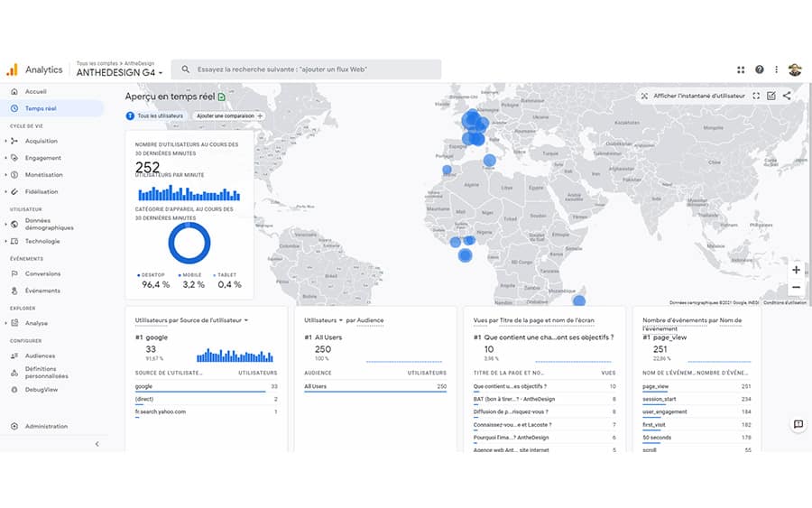Zoom in on the map with plus
The image size is (812, 508).
796,270
